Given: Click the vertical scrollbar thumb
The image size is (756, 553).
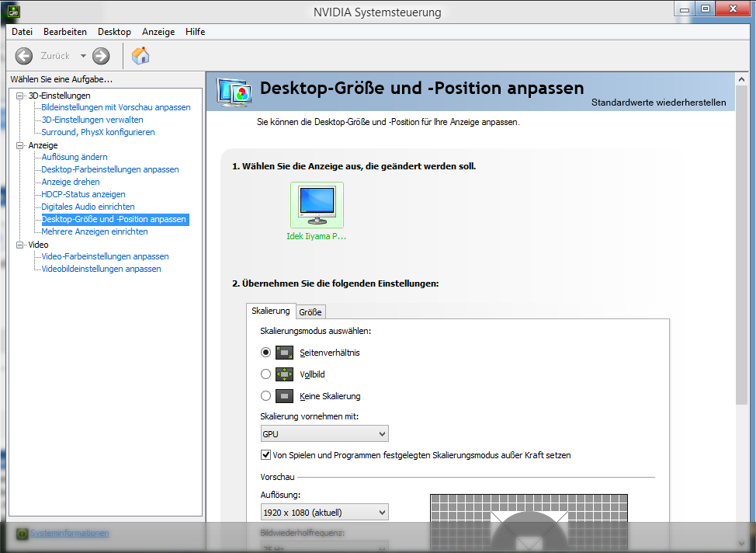Looking at the screenshot, I should [741, 245].
